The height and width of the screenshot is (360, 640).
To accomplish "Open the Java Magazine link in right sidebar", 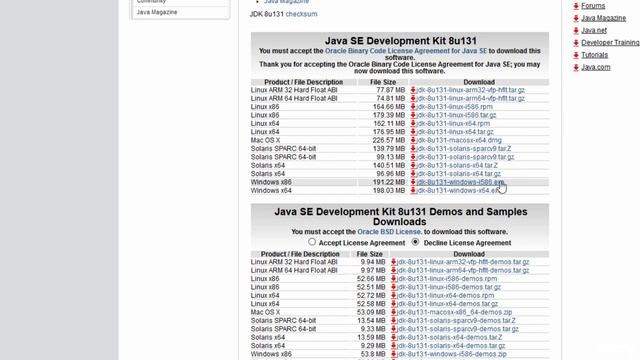I will pyautogui.click(x=603, y=18).
